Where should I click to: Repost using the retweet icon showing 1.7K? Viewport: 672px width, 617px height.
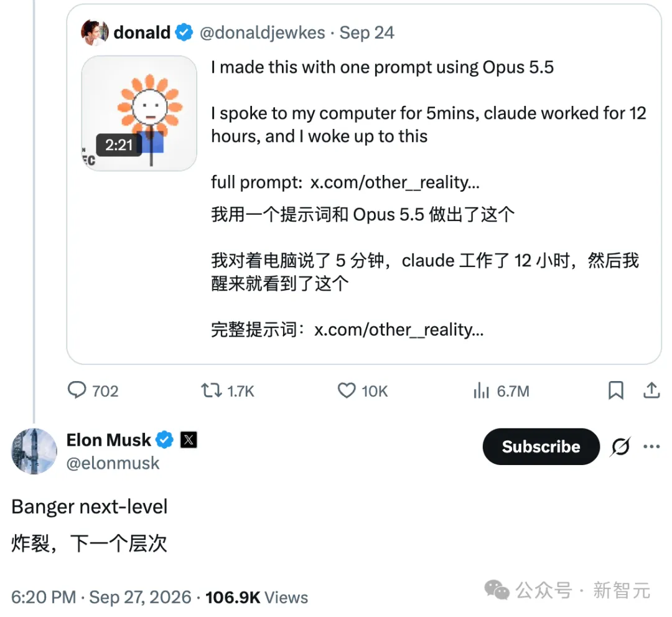pos(212,390)
